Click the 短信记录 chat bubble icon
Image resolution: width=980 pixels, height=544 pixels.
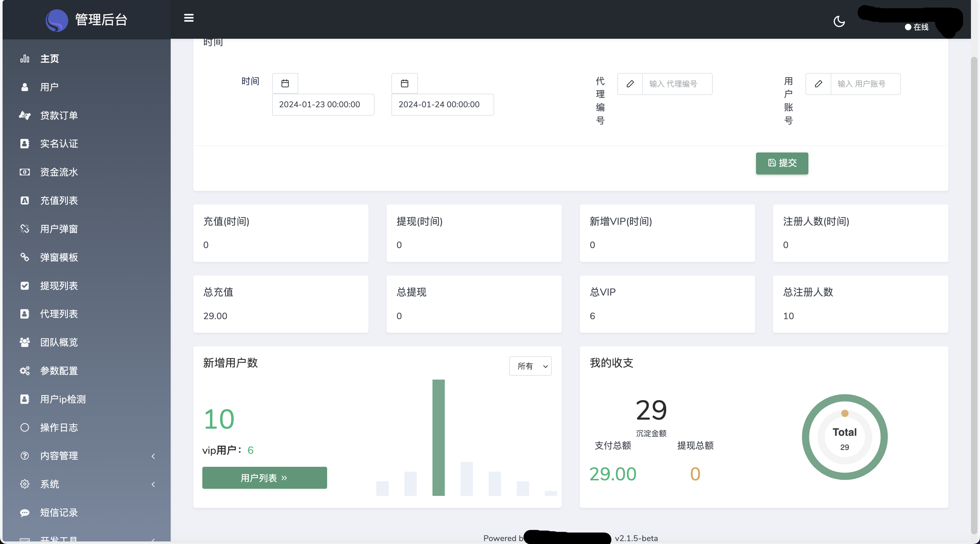(25, 513)
